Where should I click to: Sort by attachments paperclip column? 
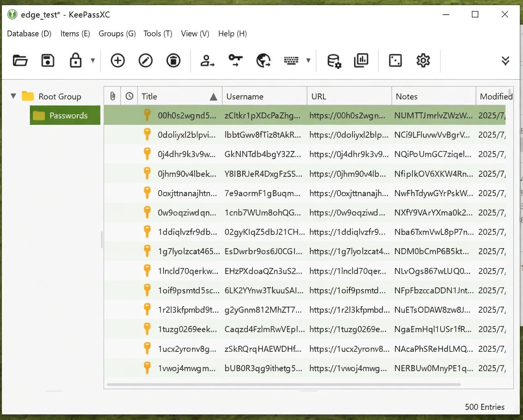coord(112,96)
